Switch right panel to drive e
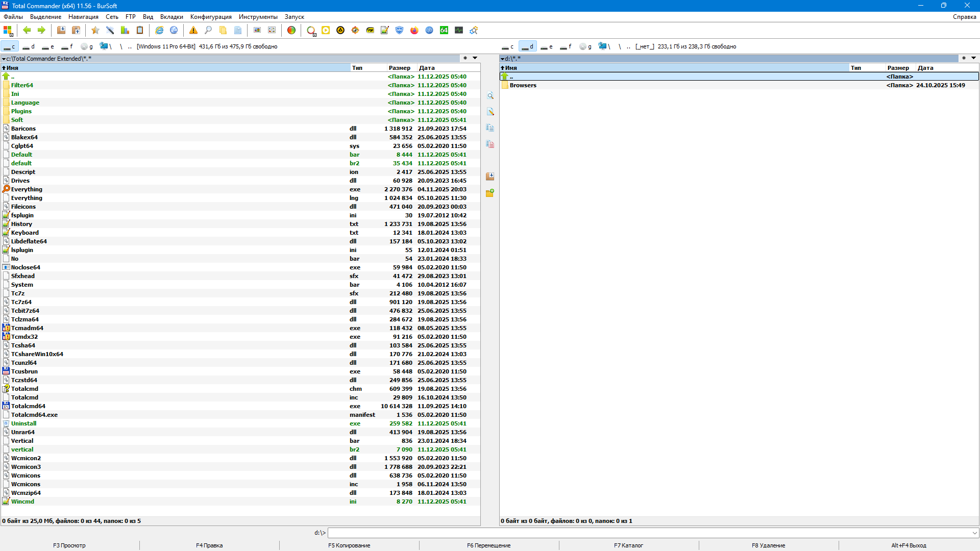 pyautogui.click(x=547, y=46)
